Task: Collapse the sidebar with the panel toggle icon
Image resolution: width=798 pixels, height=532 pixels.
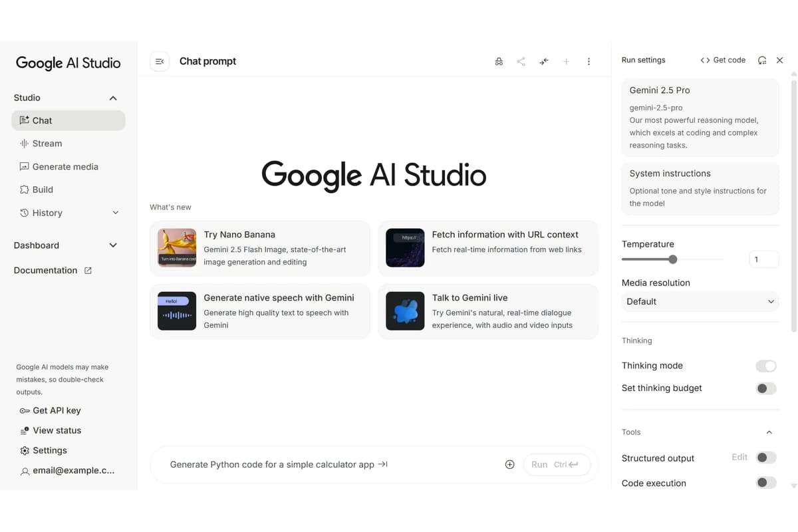Action: 160,61
